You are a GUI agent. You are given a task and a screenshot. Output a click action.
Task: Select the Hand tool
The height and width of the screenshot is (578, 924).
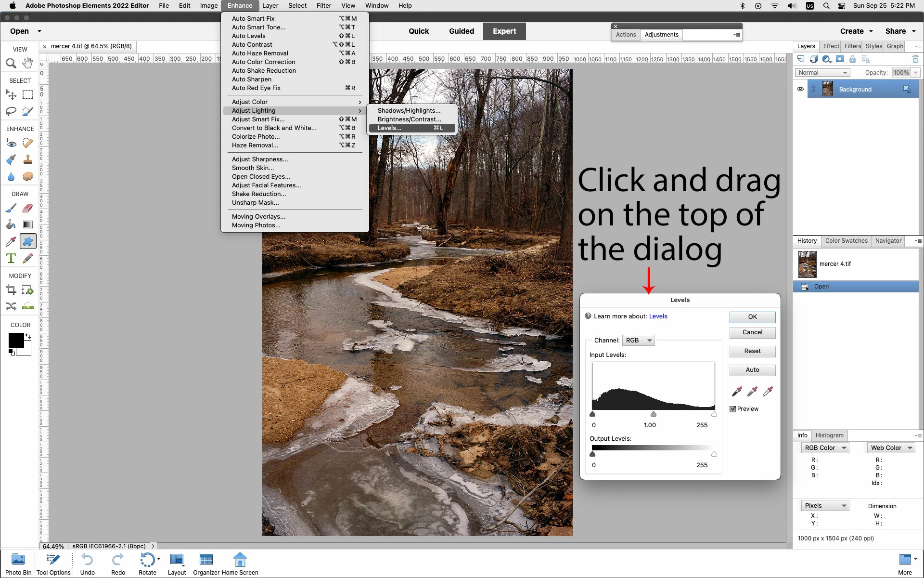click(28, 63)
